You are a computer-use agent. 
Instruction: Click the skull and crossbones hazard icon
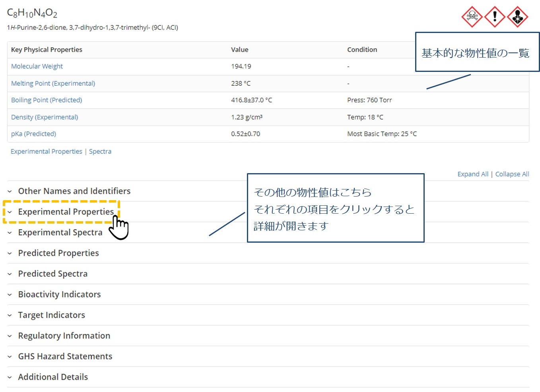(472, 17)
